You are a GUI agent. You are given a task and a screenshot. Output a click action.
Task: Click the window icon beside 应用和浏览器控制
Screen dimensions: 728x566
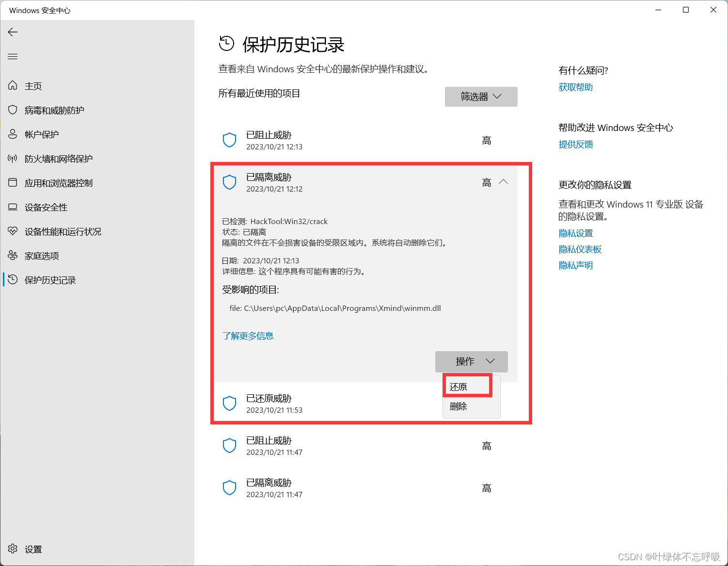[x=13, y=182]
